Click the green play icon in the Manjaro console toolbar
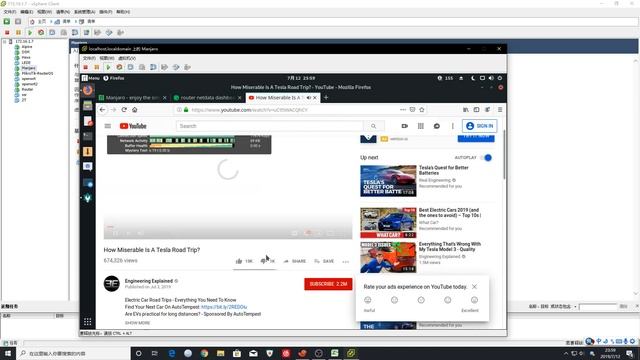 pyautogui.click(x=108, y=67)
